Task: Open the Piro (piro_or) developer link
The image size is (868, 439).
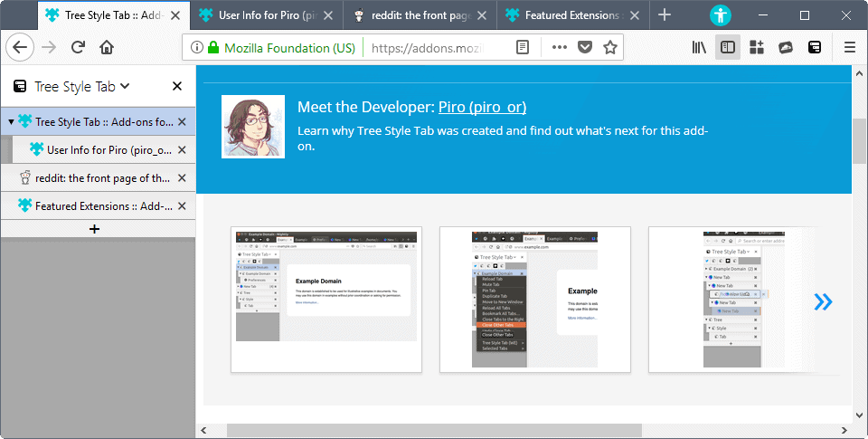Action: tap(482, 107)
